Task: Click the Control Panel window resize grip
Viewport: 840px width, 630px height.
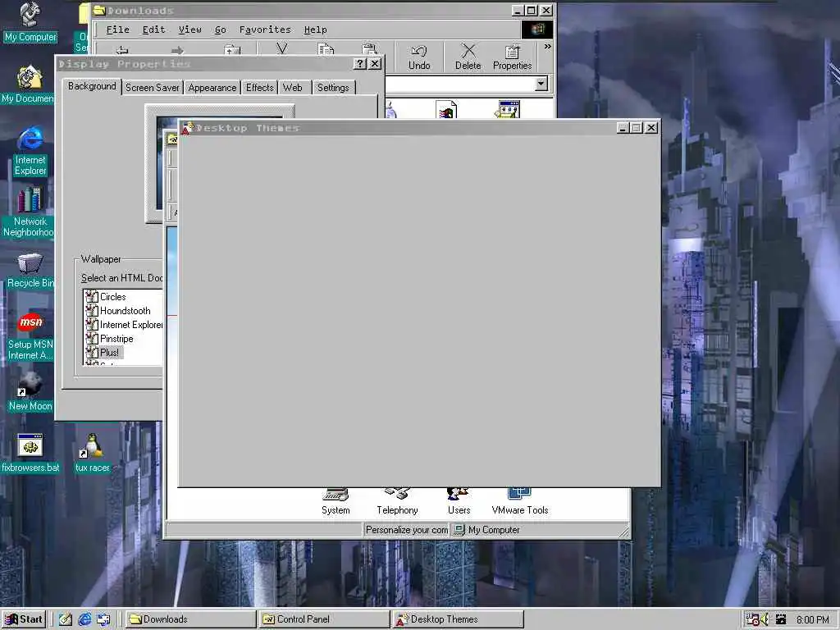Action: 623,532
